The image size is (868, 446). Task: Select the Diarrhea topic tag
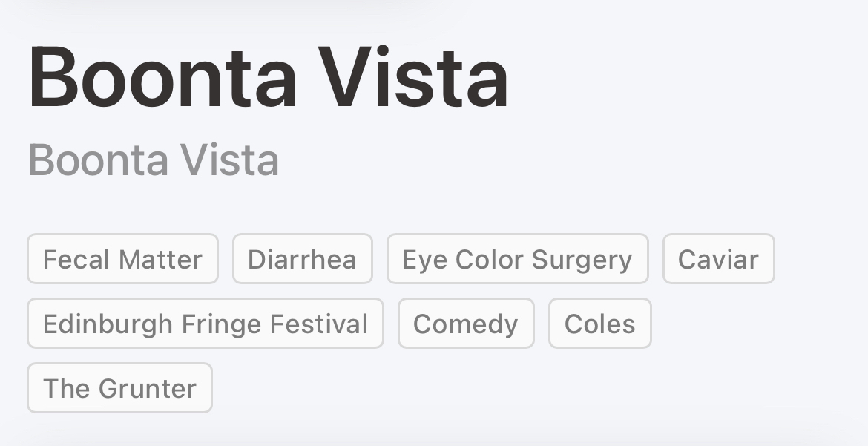(302, 259)
